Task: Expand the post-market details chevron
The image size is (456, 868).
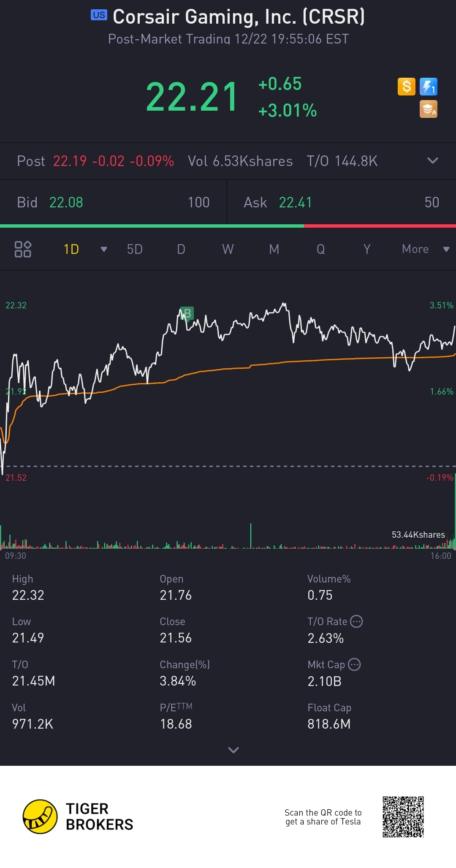Action: (x=433, y=161)
